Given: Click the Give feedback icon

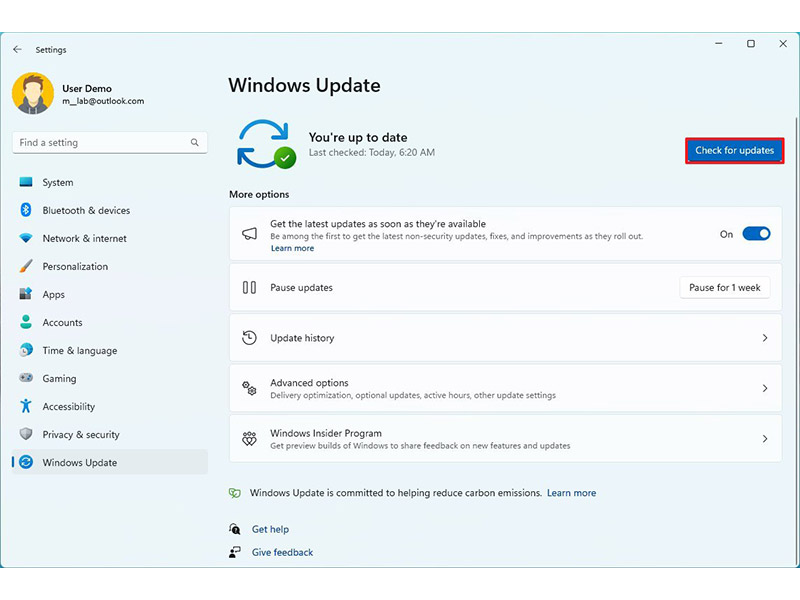Looking at the screenshot, I should pos(235,552).
